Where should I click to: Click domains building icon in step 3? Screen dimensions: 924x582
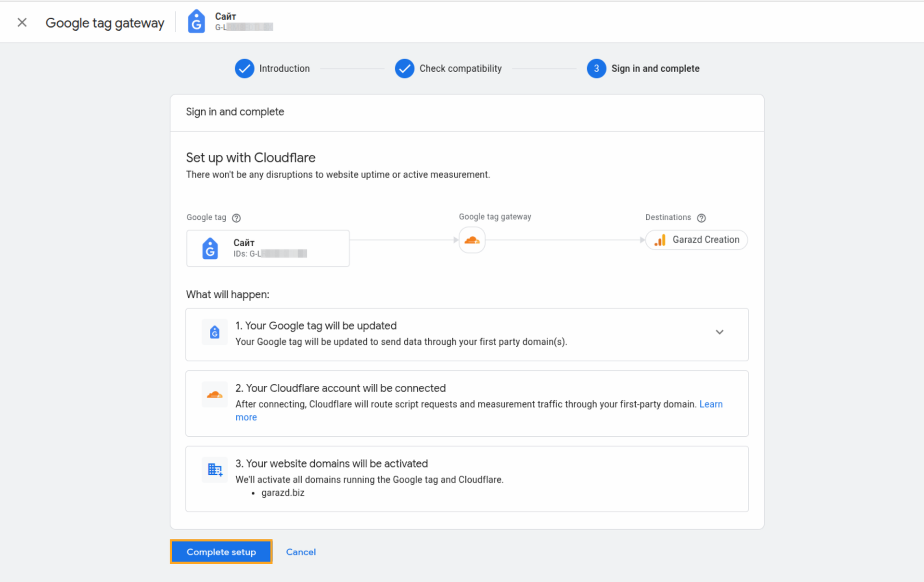pyautogui.click(x=215, y=469)
